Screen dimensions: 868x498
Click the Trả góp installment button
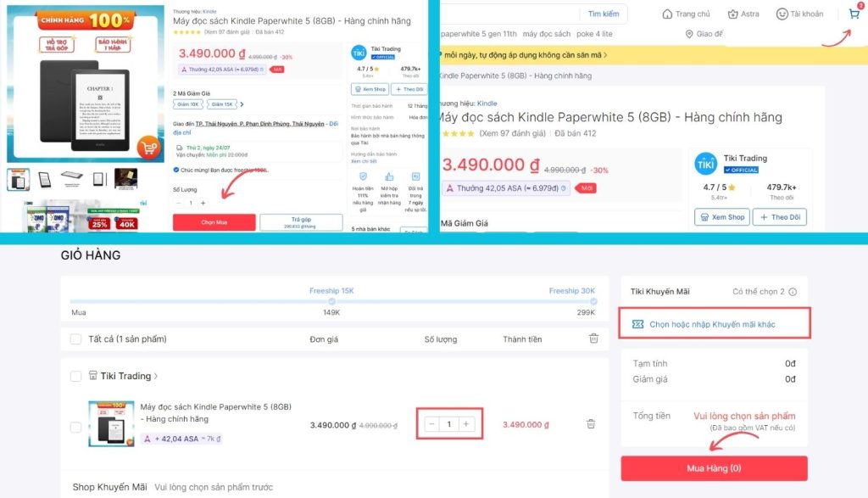point(301,222)
